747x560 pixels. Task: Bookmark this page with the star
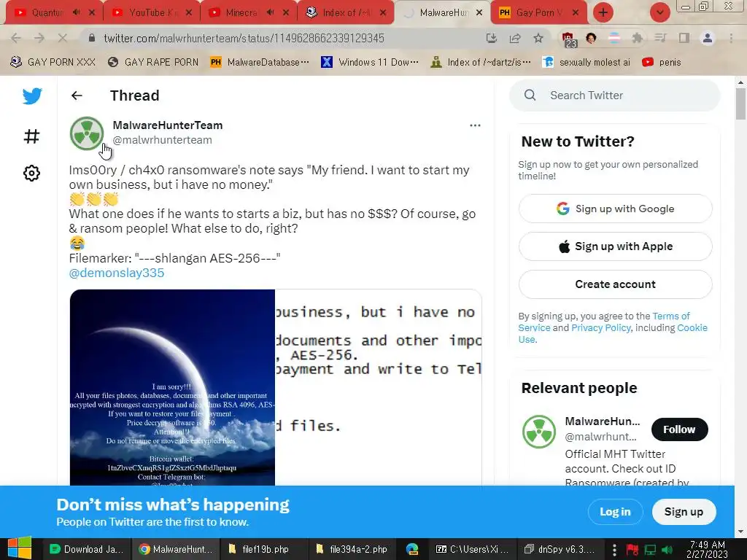coord(538,38)
